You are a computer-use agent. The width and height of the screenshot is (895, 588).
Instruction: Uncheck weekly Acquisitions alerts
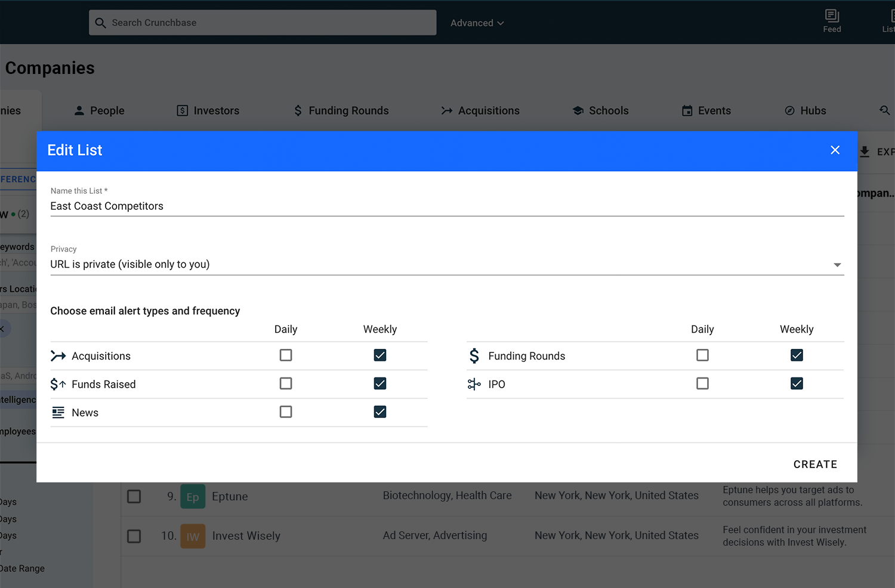(x=380, y=355)
